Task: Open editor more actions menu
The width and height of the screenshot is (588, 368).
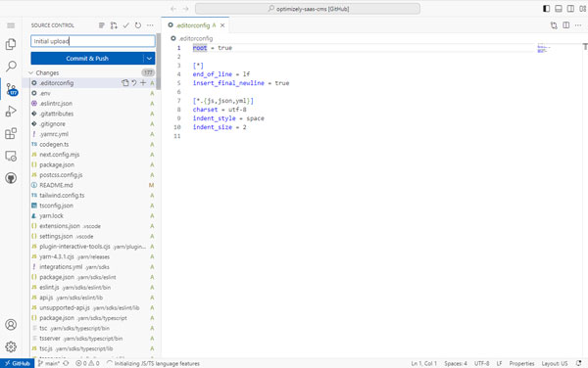Action: click(x=578, y=25)
